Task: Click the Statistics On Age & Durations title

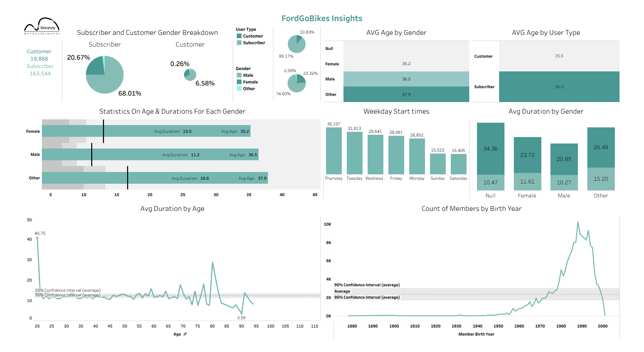Action: pos(172,111)
